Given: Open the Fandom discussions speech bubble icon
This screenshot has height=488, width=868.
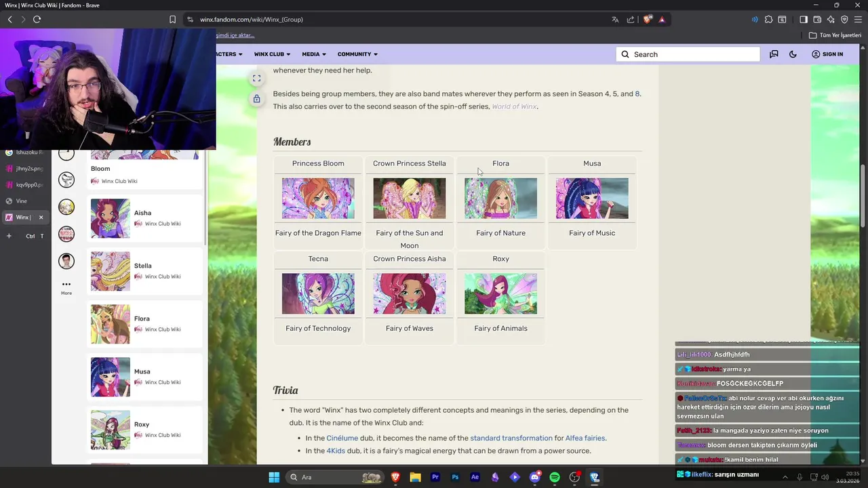Looking at the screenshot, I should pyautogui.click(x=774, y=54).
